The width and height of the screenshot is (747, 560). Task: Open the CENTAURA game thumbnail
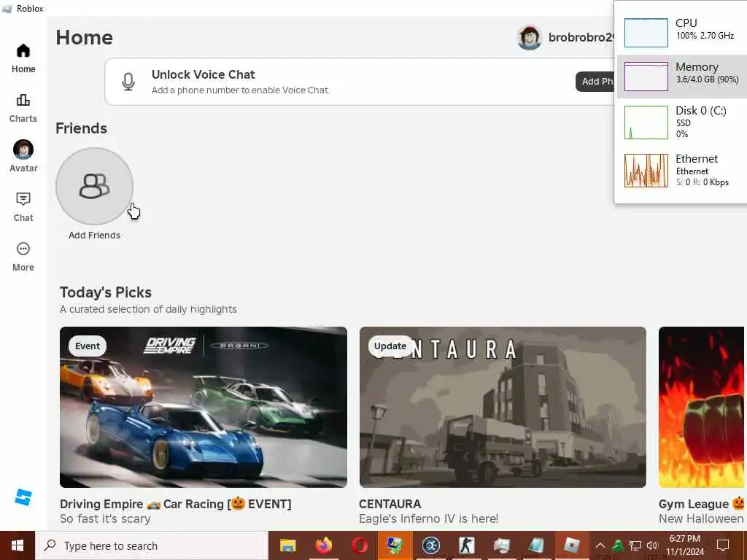[503, 407]
